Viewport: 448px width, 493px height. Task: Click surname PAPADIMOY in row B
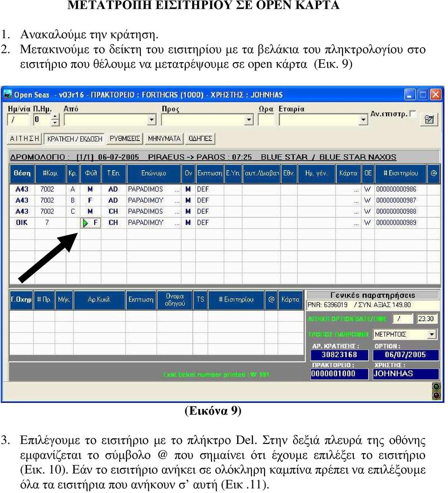coord(146,201)
